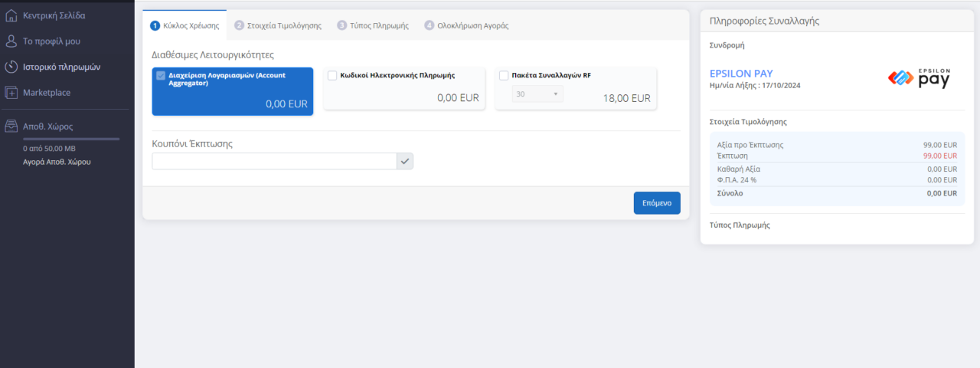Click the storage usage progress bar
This screenshot has width=980, height=368.
coord(71,139)
